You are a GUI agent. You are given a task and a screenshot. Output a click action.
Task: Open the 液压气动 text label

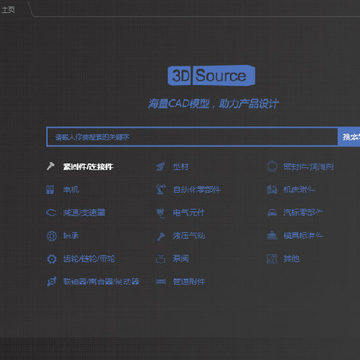point(189,236)
